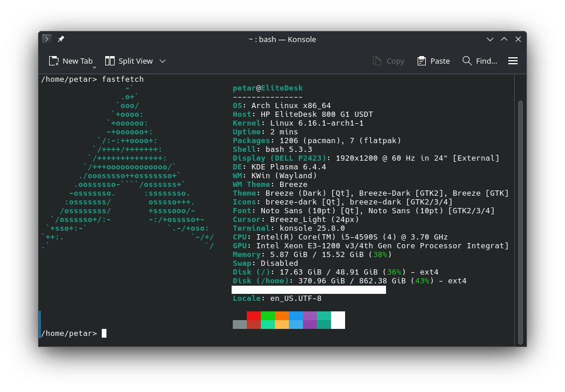Click the Split View button

coord(129,61)
